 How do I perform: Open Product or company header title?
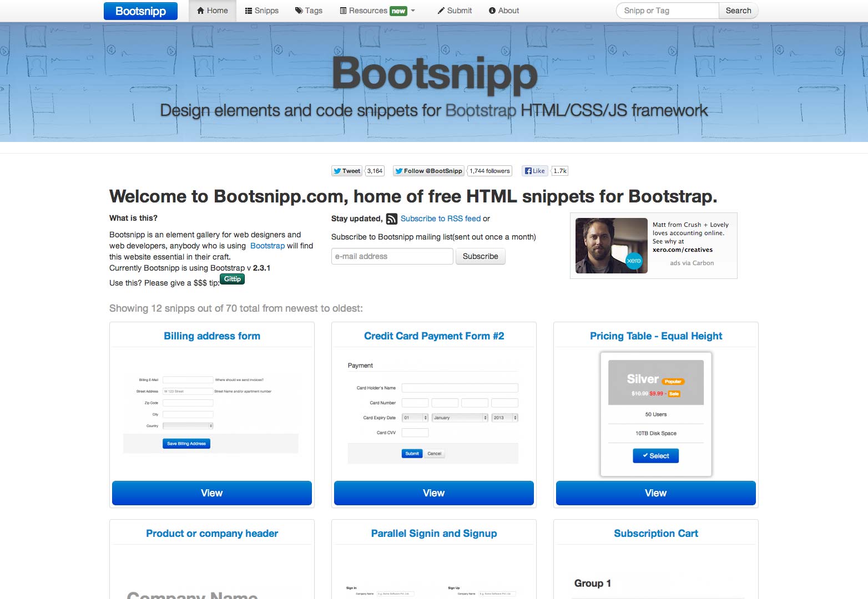pos(212,534)
